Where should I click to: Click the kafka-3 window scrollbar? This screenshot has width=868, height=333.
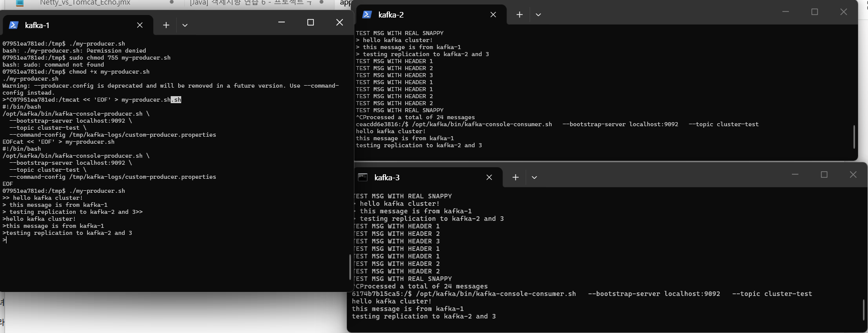coord(864,310)
